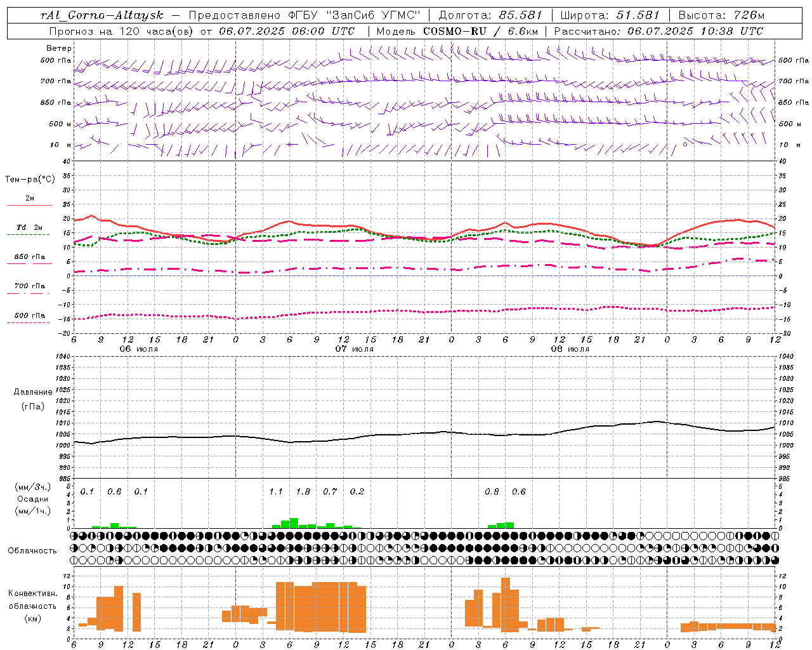This screenshot has height=650, width=812.
Task: Click the "Осадки" precipitation label
Action: coord(33,499)
